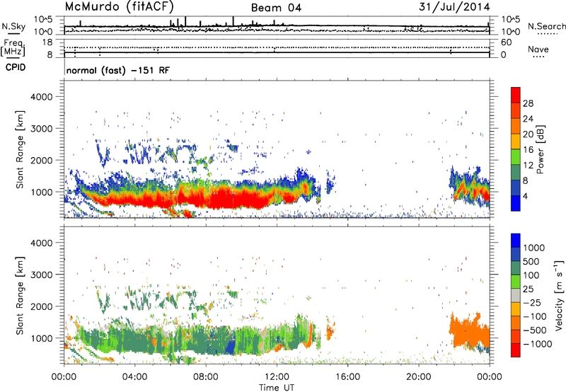Viewport: 566px width, 392px height.
Task: Click the '16:00' time tick label
Action: [347, 377]
